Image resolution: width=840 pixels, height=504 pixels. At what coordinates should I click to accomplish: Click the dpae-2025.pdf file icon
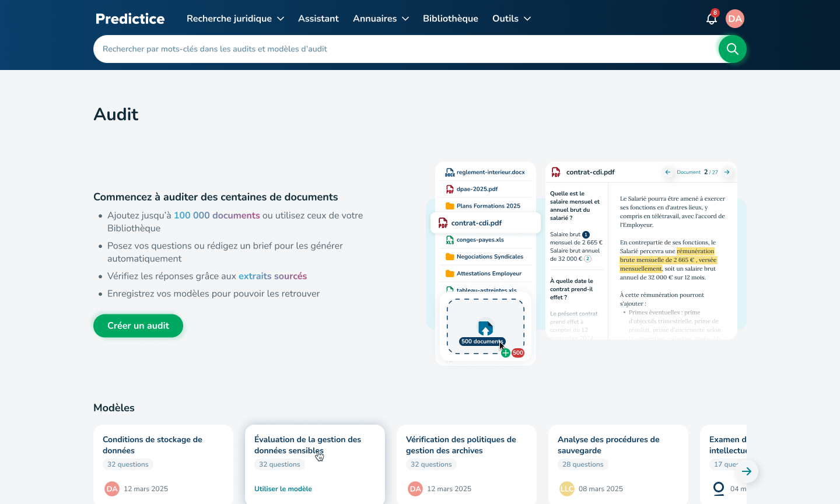click(x=450, y=189)
